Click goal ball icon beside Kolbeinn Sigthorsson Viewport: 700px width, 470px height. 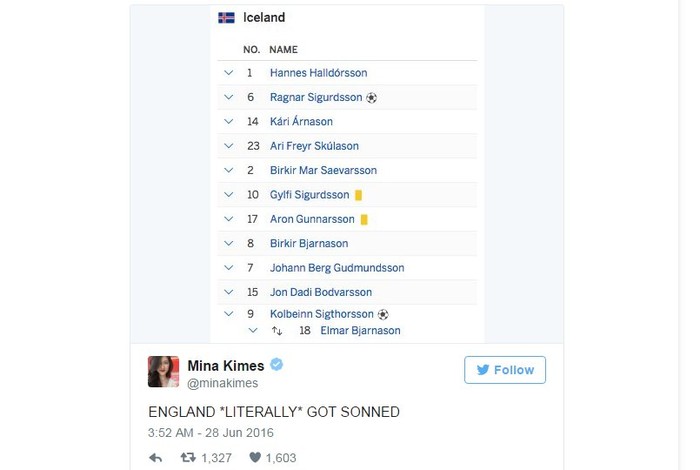point(383,314)
